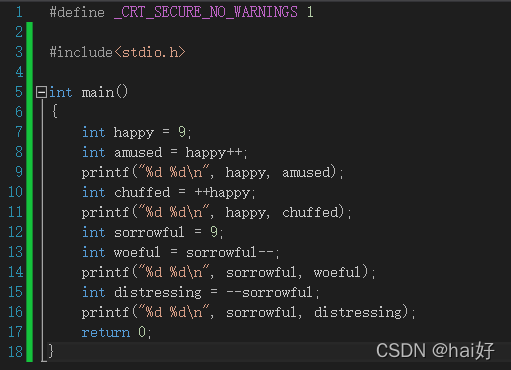
Task: Click the --sorrowful expression
Action: coord(269,292)
